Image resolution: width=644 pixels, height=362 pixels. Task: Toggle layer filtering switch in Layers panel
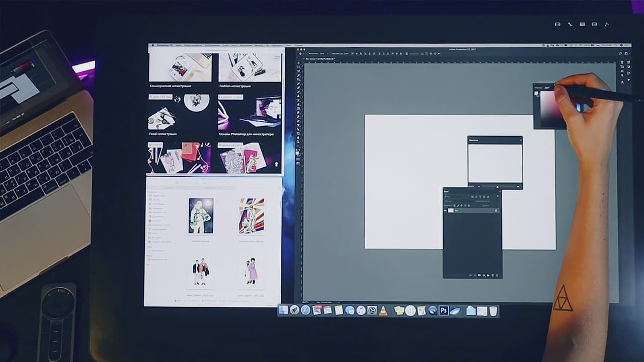[x=498, y=196]
